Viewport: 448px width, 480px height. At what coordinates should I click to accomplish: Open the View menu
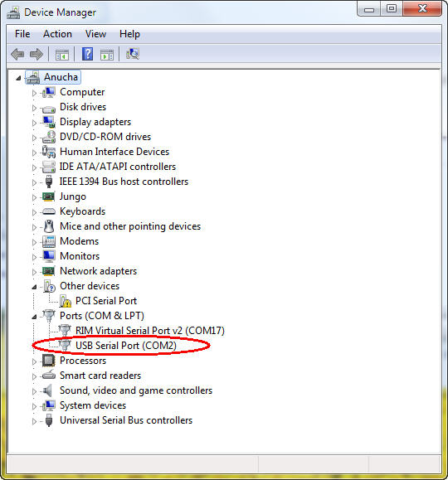pyautogui.click(x=95, y=34)
